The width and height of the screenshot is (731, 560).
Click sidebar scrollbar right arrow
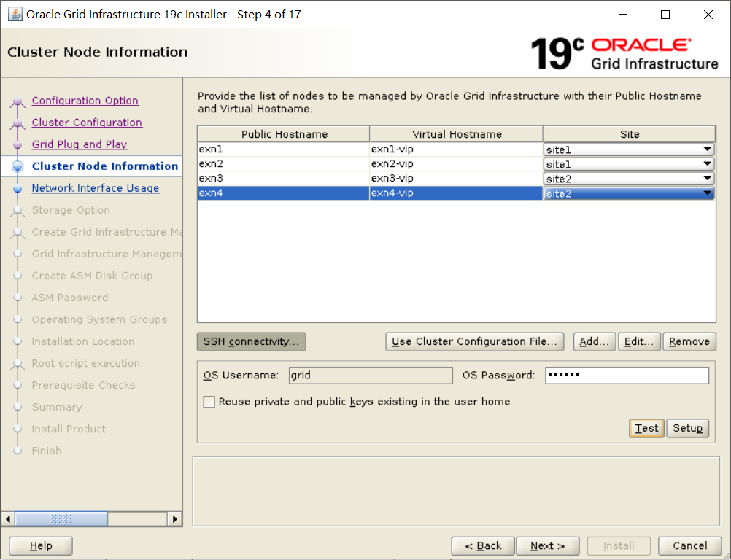tap(174, 518)
